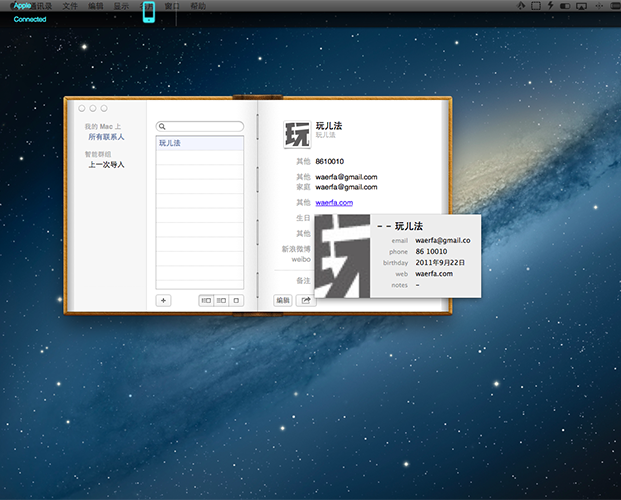Click the share contact card button
The image size is (621, 500).
pyautogui.click(x=305, y=300)
